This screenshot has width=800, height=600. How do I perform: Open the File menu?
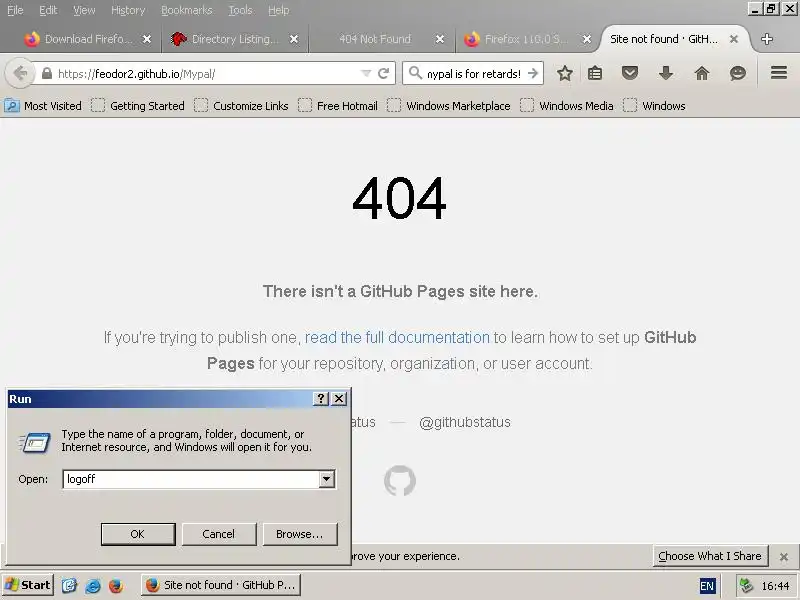pos(15,10)
